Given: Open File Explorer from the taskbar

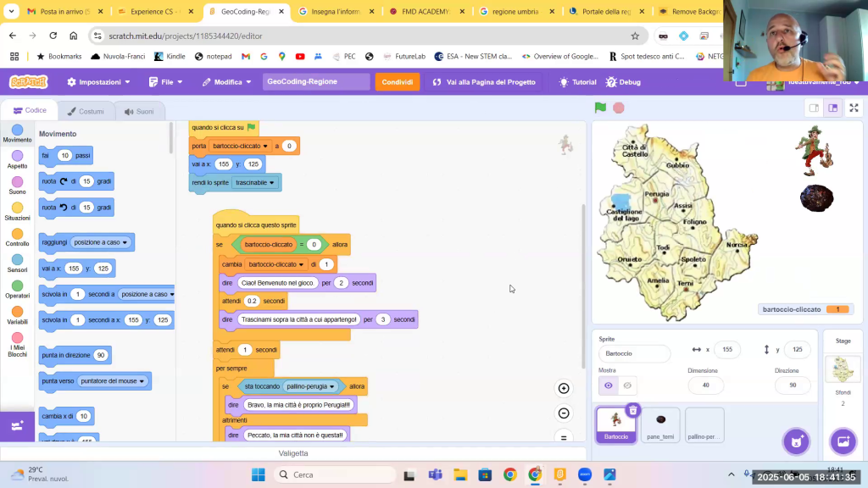Looking at the screenshot, I should point(460,474).
